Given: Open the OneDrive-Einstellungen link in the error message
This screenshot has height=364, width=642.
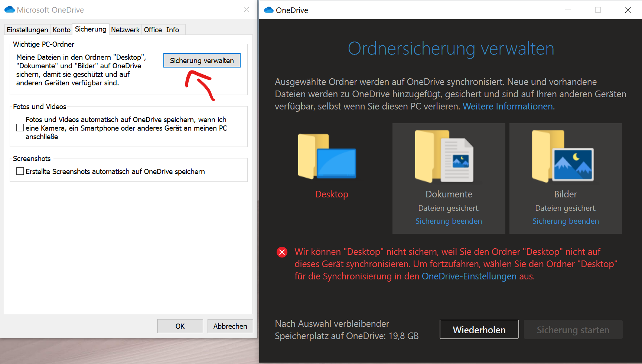Looking at the screenshot, I should click(469, 276).
